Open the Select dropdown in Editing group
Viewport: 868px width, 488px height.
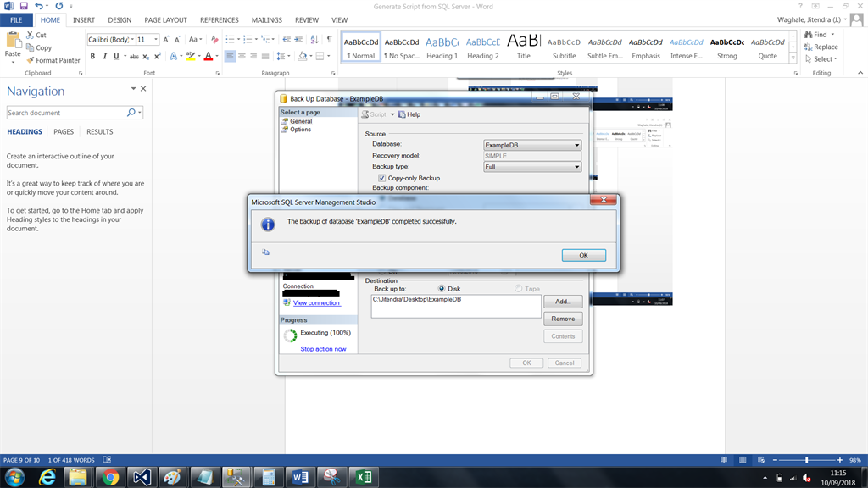(x=836, y=59)
